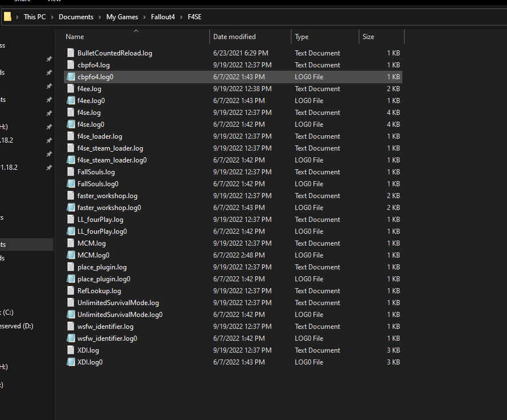Viewport: 507px width, 420px height.
Task: Click the faster_workshop.log file icon
Action: click(71, 195)
